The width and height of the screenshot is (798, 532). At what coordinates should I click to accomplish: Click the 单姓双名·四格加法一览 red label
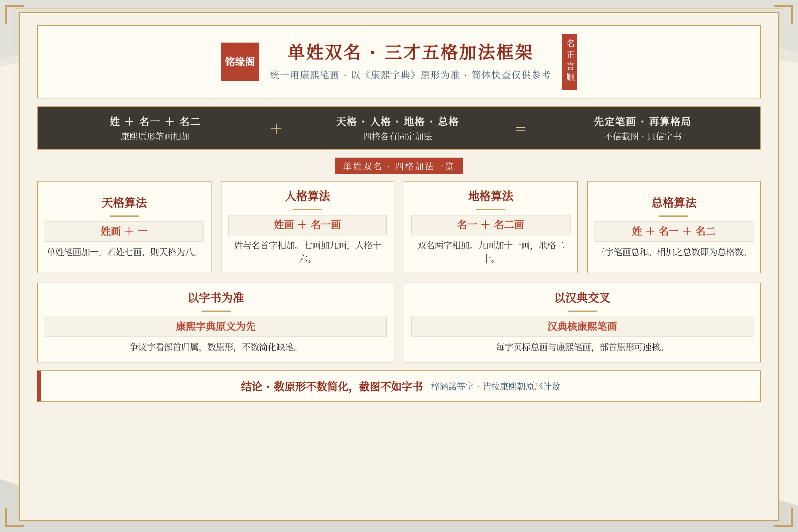[x=399, y=166]
